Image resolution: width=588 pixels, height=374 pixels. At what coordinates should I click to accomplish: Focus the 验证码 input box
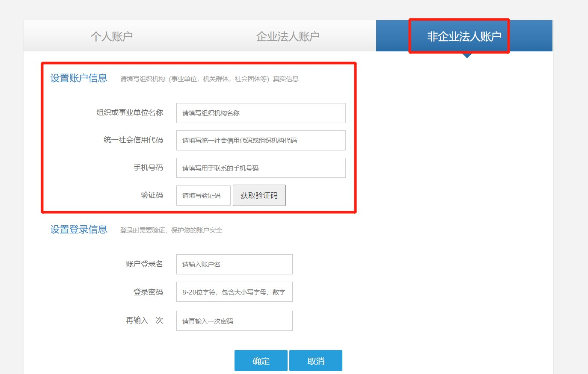click(203, 195)
